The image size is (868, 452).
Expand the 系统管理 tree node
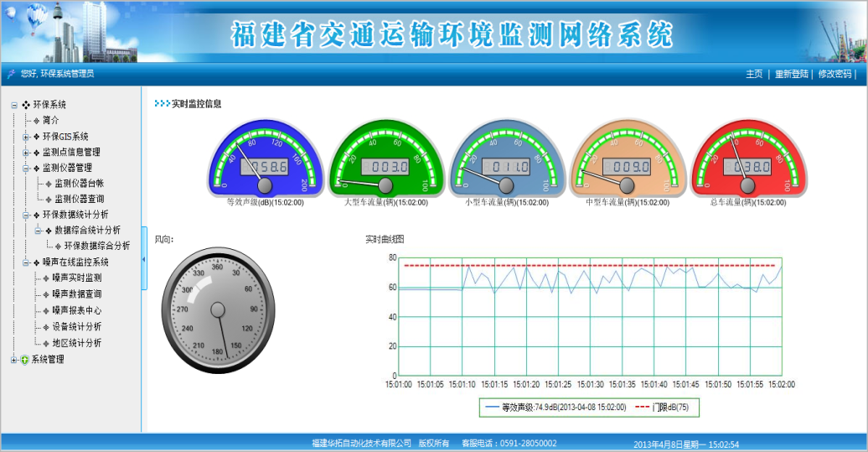point(14,360)
